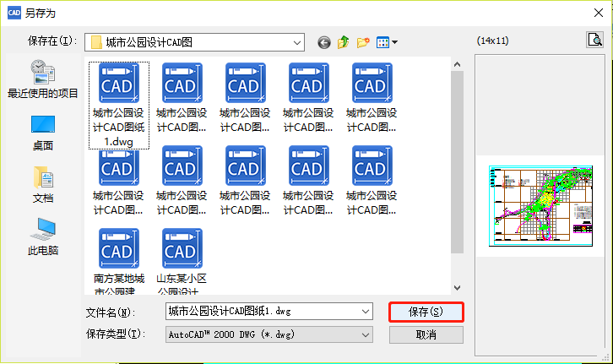Viewport: 613px width, 364px height.
Task: Open 文档 folder shortcut
Action: point(42,185)
